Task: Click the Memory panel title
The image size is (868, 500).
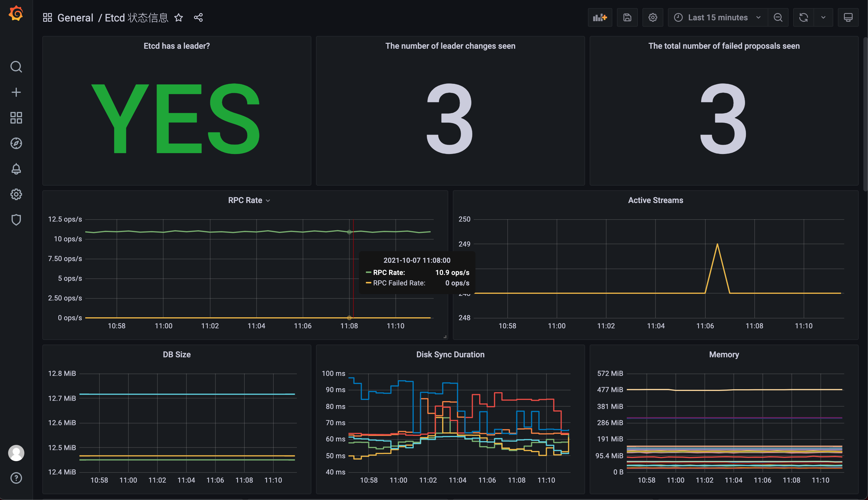Action: (x=724, y=354)
